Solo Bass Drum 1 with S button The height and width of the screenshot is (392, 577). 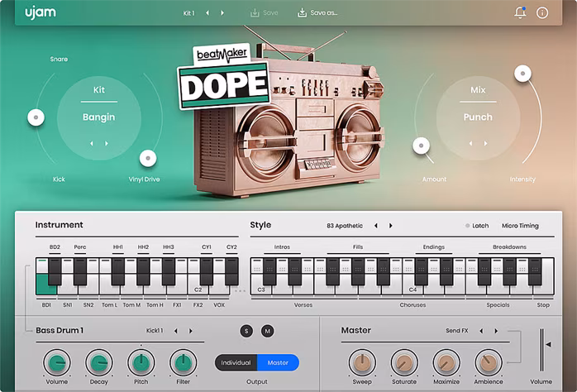246,331
